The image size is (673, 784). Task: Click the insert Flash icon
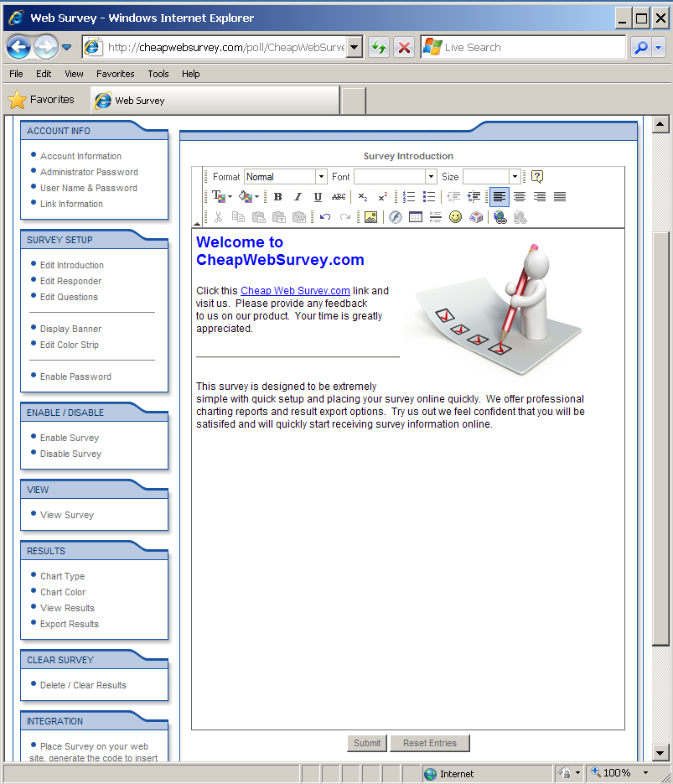395,217
